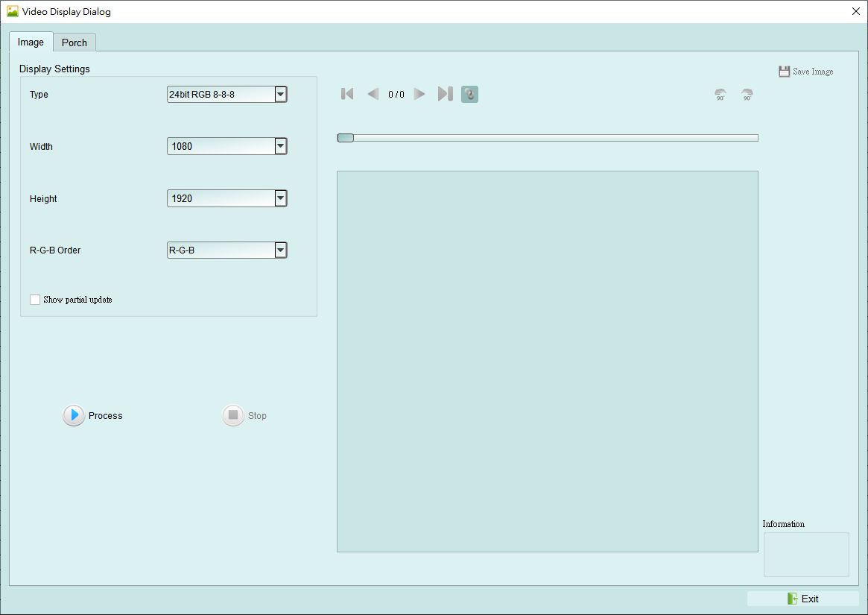Expand the Width dropdown arrow
Image resolution: width=868 pixels, height=615 pixels.
pyautogui.click(x=281, y=146)
